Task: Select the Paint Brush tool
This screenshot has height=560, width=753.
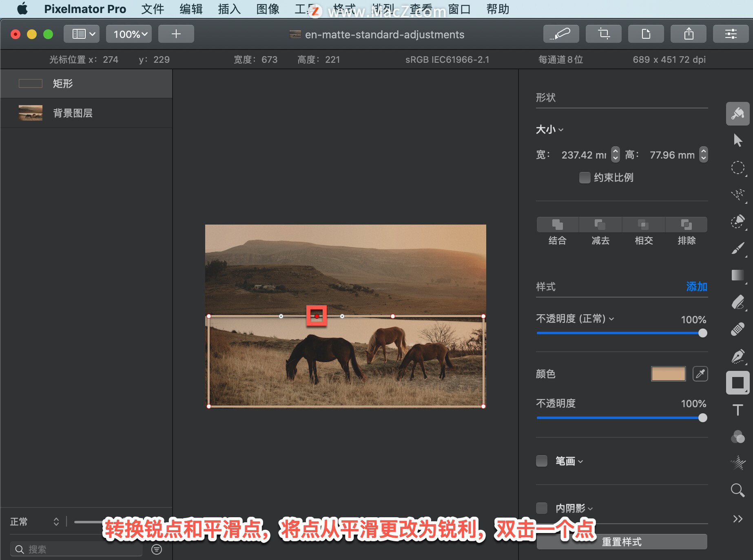Action: (x=737, y=248)
